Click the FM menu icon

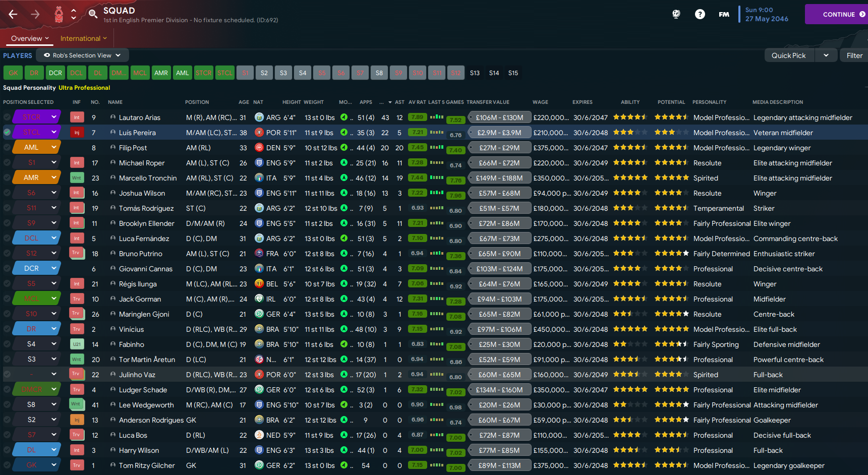[724, 14]
